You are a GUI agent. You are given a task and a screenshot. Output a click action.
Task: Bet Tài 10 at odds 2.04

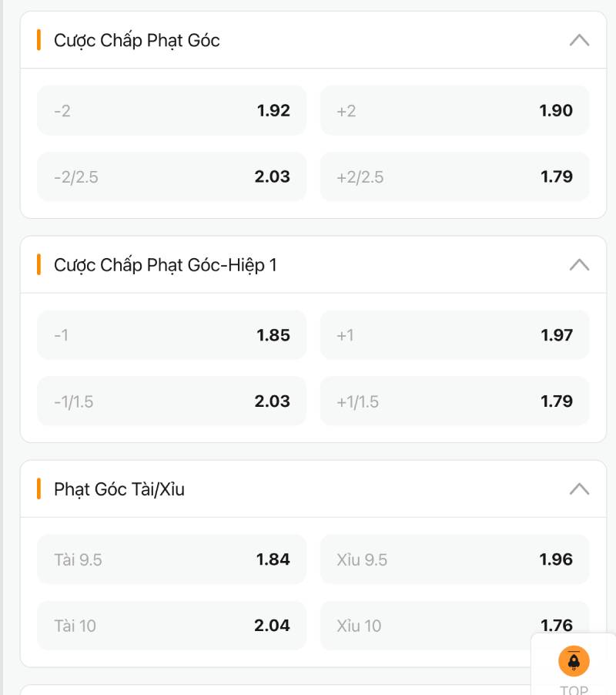171,626
